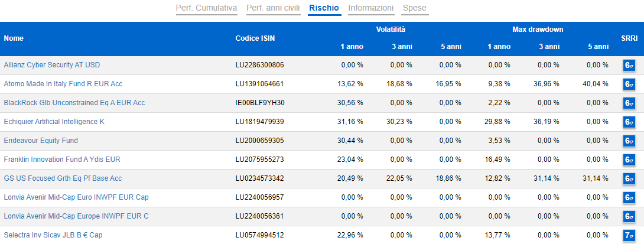Click ISIN code LU1819479939

[259, 122]
